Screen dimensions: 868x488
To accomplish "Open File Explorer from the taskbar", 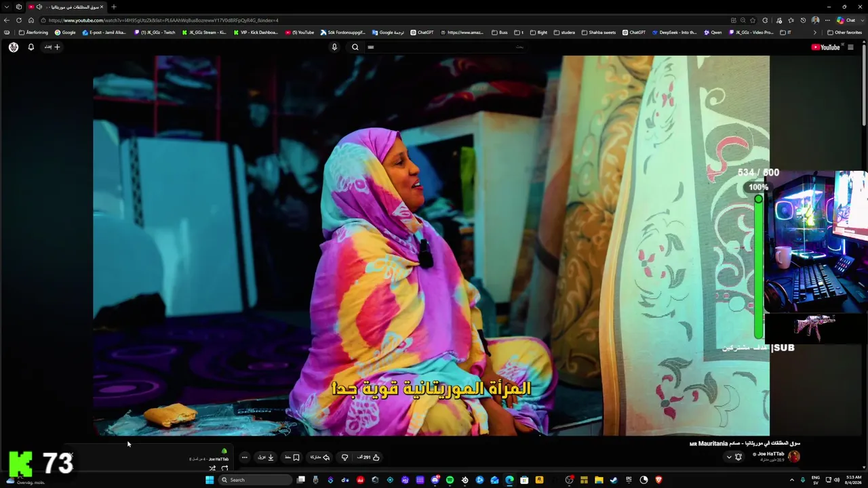I will pos(599,480).
